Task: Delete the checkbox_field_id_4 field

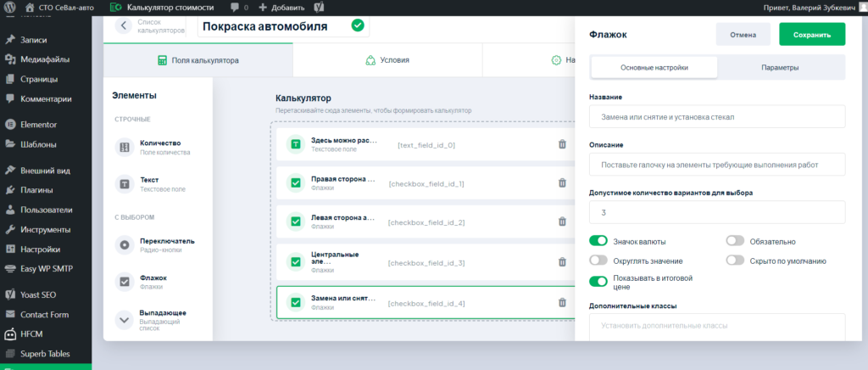Action: click(x=562, y=302)
